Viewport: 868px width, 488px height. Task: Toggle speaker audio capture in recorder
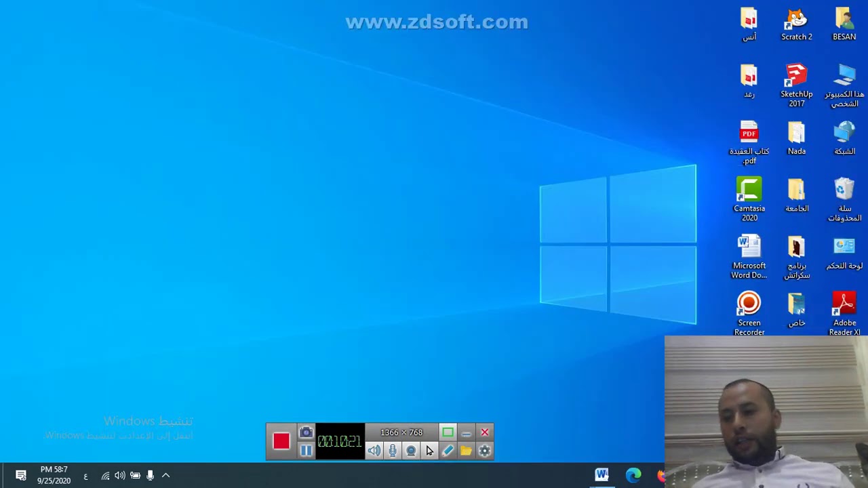click(x=374, y=451)
